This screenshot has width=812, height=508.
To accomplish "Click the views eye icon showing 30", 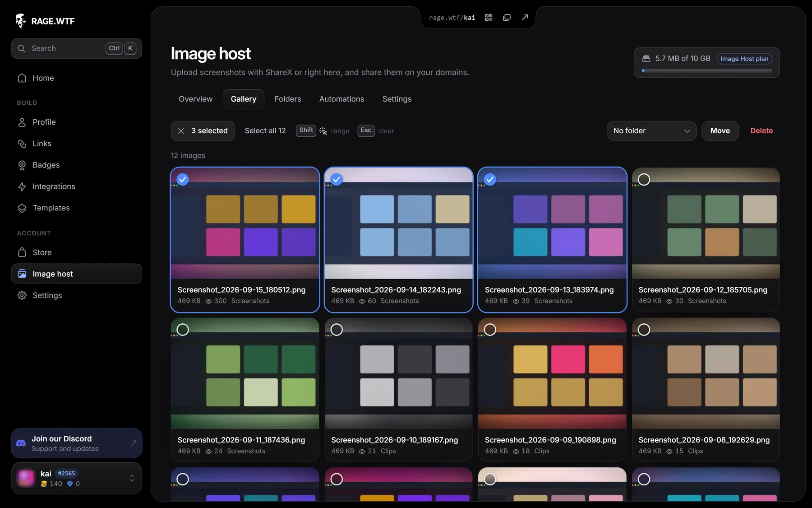I will click(x=669, y=301).
